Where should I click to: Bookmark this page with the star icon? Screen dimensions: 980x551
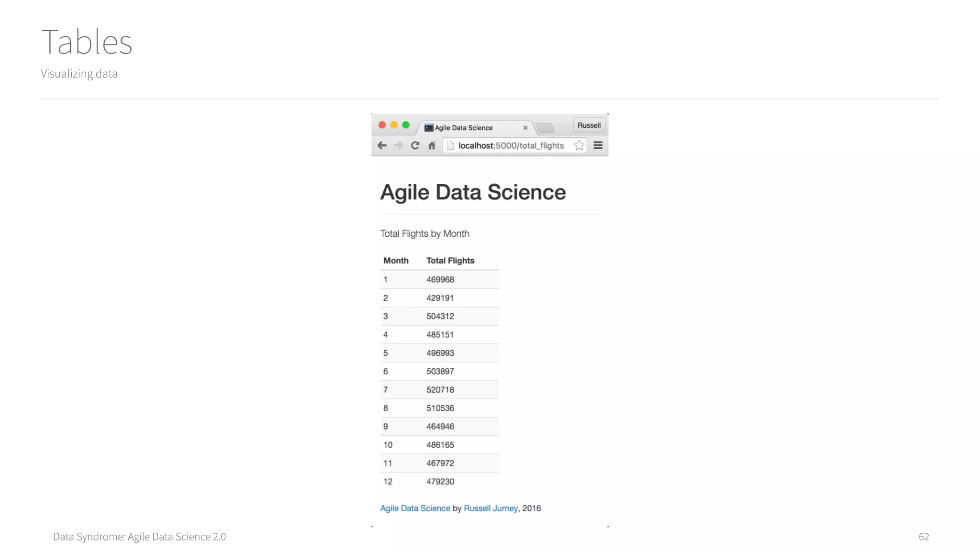579,145
